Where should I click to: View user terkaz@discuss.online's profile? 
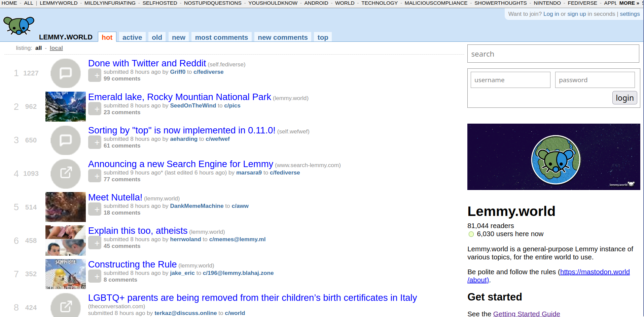(185, 313)
